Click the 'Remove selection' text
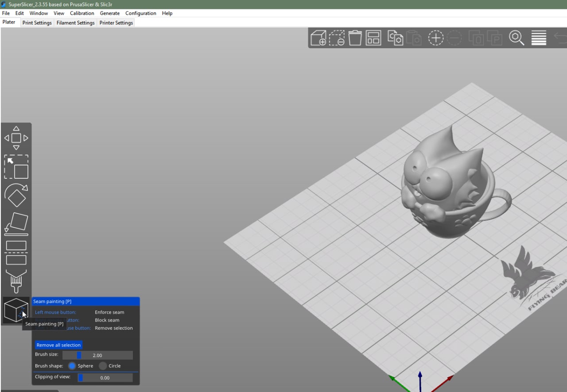 tap(114, 328)
